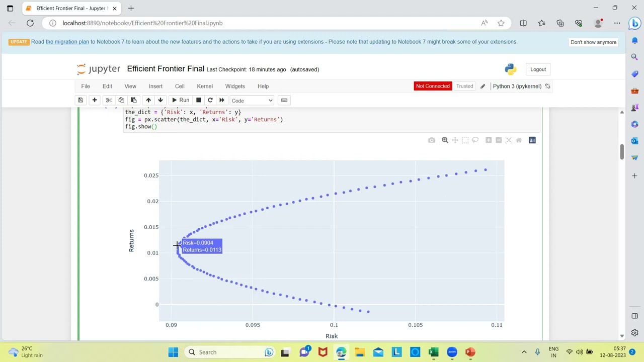Open the Kernel menu
The height and width of the screenshot is (362, 644).
click(205, 86)
